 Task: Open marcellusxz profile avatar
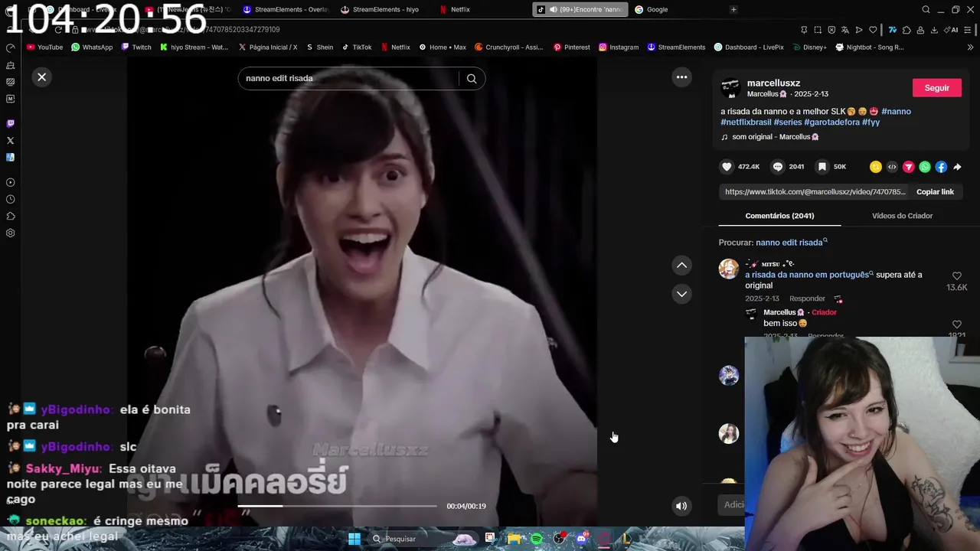pos(730,88)
